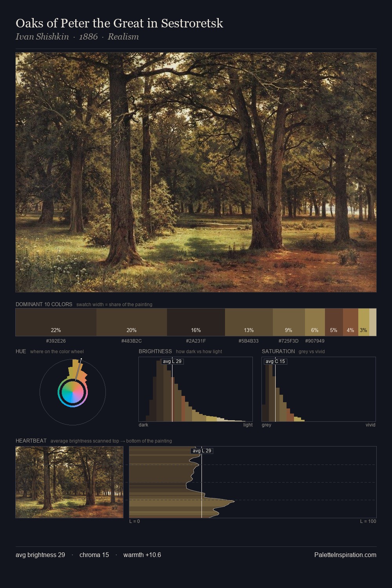
Task: Click the 'Realism' style label
Action: 123,36
